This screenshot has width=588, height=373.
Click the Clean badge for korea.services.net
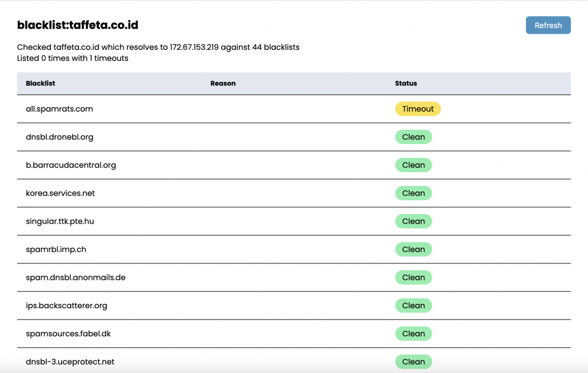[413, 193]
